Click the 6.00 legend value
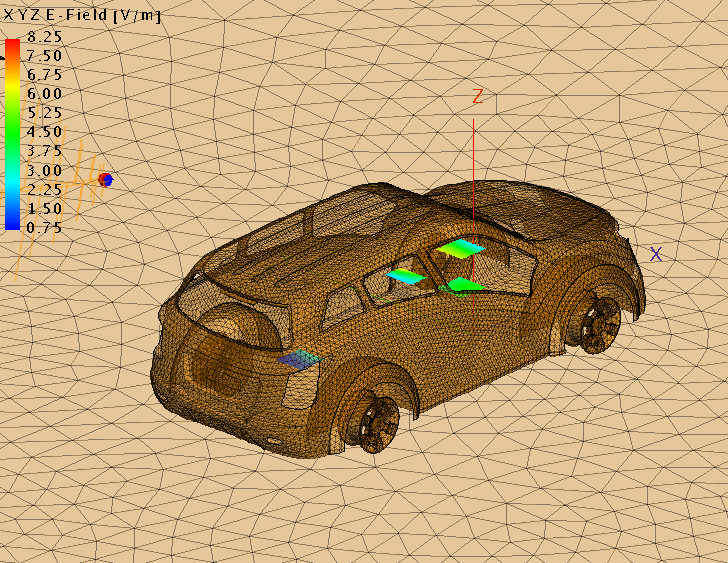The image size is (728, 563). pos(44,94)
